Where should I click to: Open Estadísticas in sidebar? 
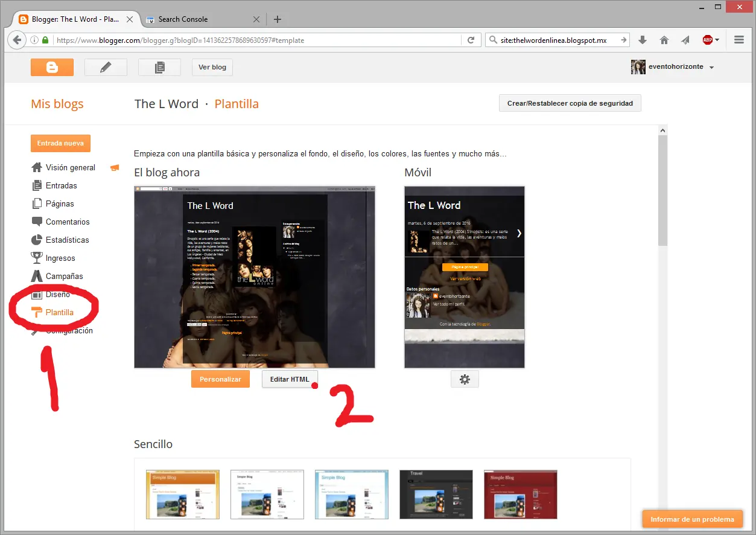click(68, 240)
